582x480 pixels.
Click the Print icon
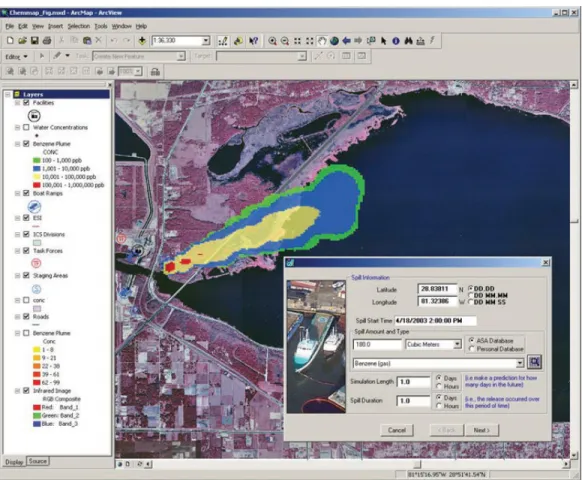(47, 40)
